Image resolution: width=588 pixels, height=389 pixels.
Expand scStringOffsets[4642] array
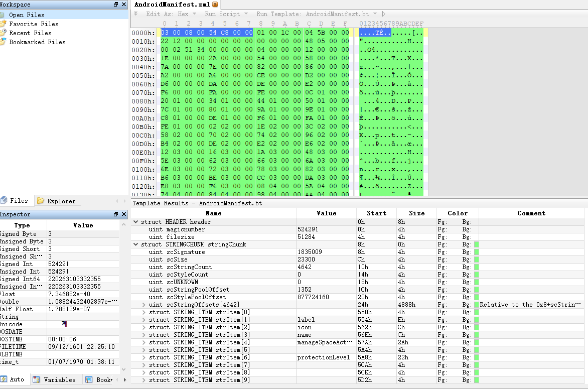pos(143,305)
